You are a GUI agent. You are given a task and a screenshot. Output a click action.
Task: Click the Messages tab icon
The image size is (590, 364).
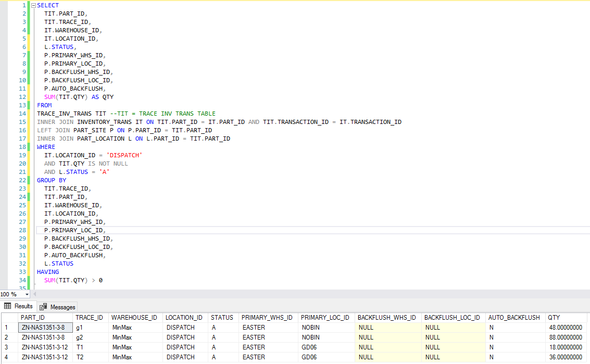43,307
